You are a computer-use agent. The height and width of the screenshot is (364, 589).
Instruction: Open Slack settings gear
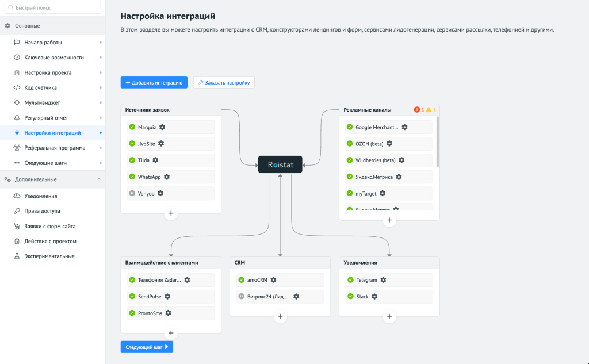(374, 296)
